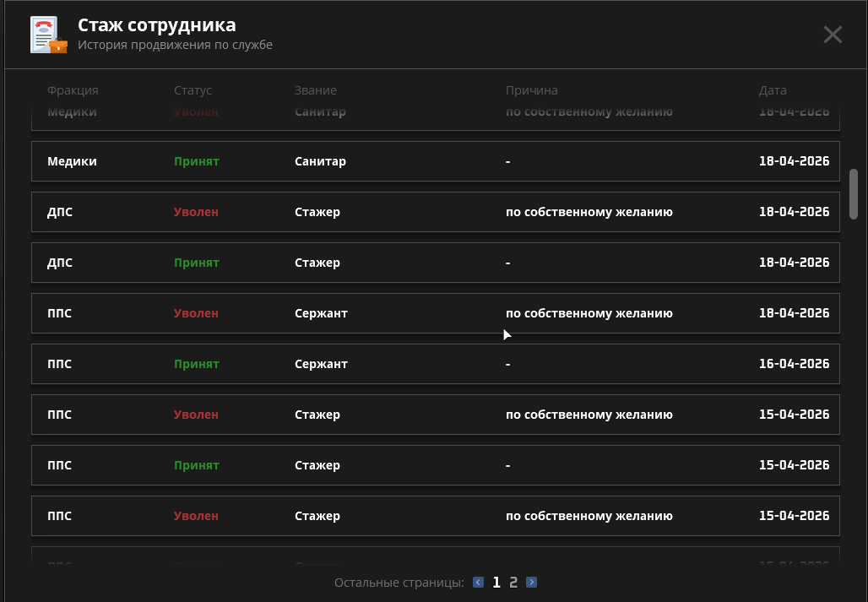This screenshot has width=868, height=602.
Task: Click the vertical scrollbar thumb
Action: pyautogui.click(x=853, y=193)
